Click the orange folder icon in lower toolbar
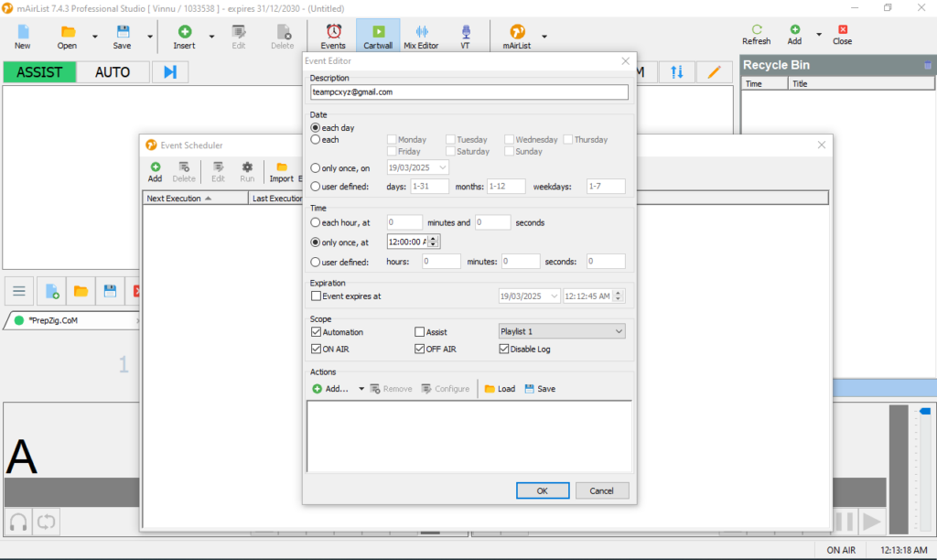Image resolution: width=937 pixels, height=560 pixels. tap(81, 291)
